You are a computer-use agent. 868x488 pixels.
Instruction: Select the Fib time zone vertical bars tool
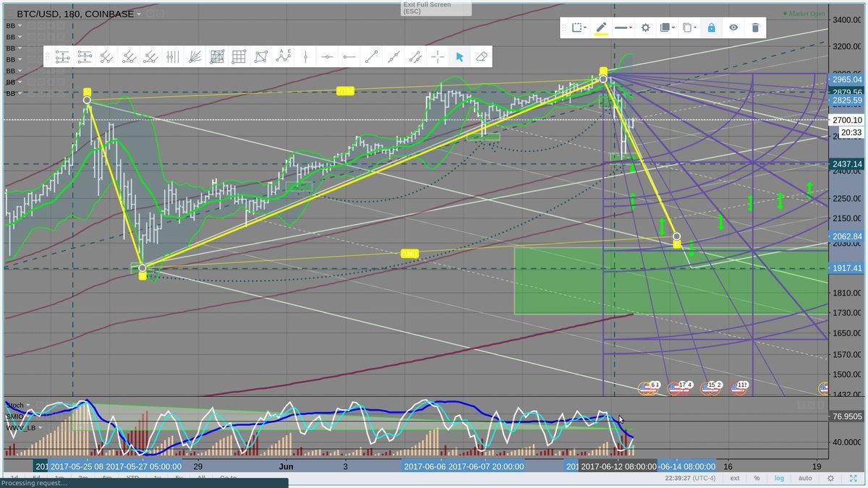[x=172, y=56]
